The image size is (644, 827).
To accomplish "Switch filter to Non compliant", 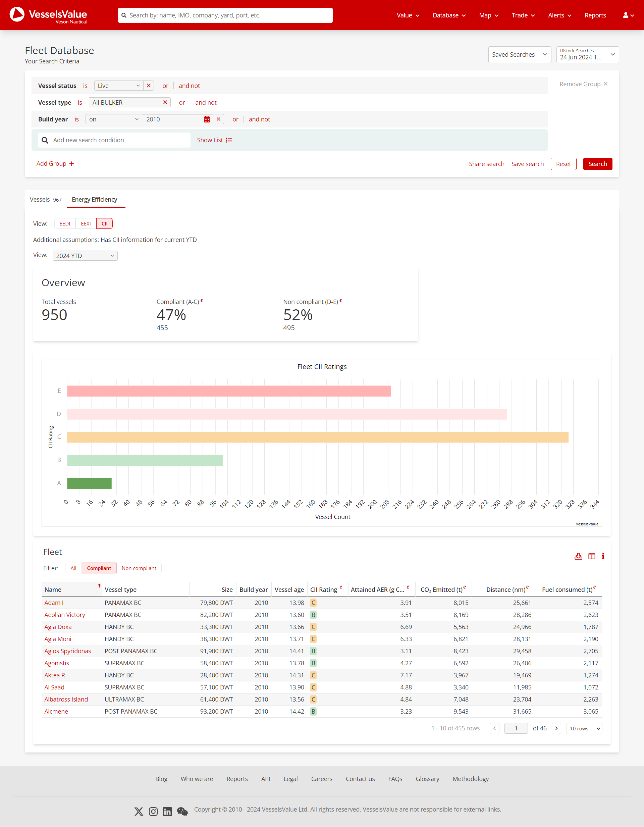I will (139, 568).
